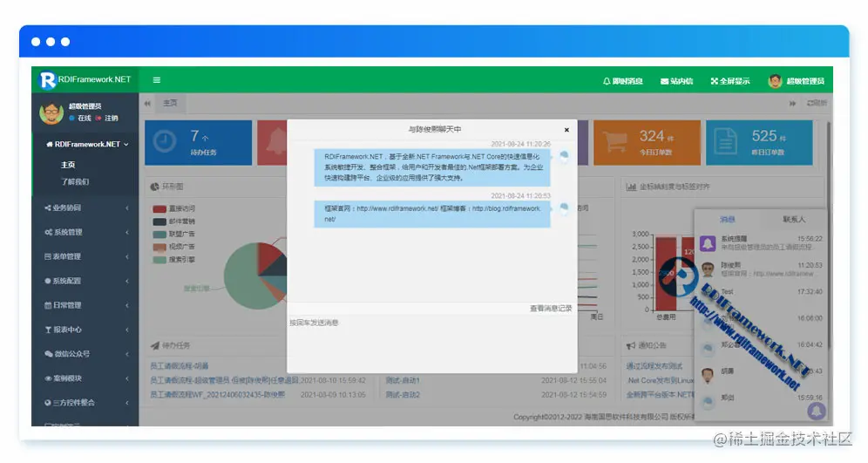This screenshot has height=463, width=868.
Task: Expand 日常管理 sidebar menu
Action: coord(85,305)
